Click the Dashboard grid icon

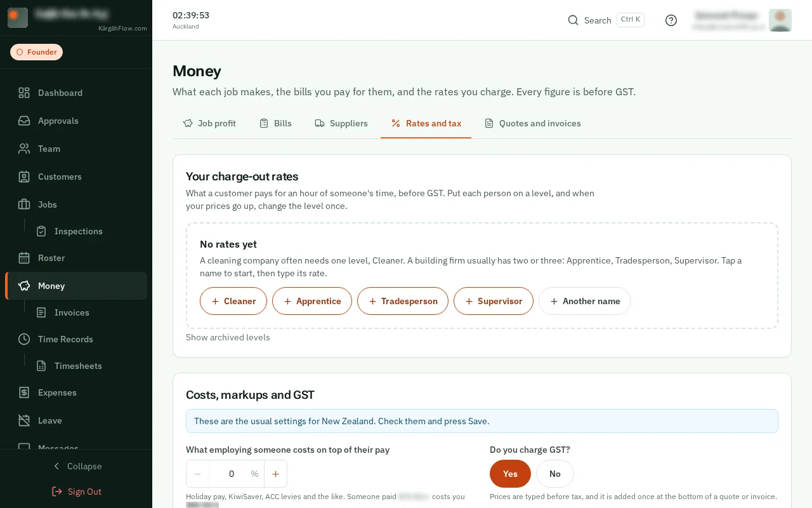pyautogui.click(x=24, y=93)
